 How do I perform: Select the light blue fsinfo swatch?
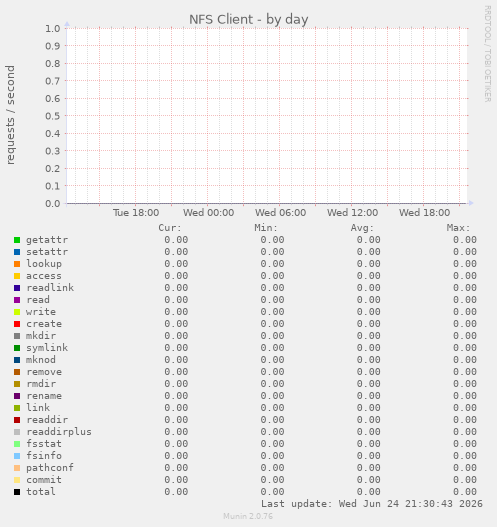point(17,456)
